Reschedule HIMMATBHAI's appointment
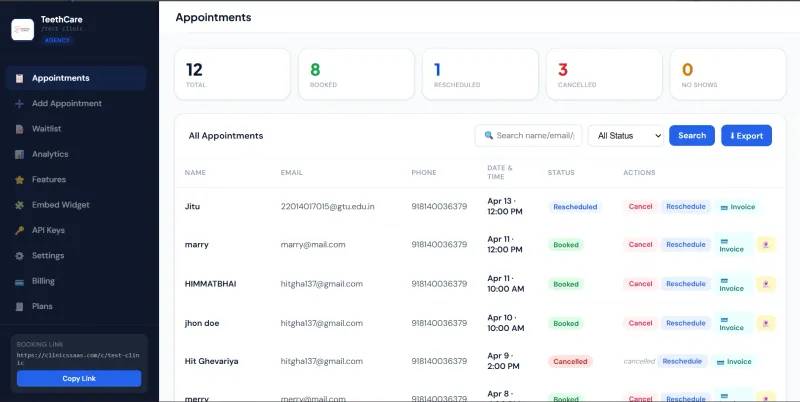Screen dimensions: 800x402 pos(686,284)
